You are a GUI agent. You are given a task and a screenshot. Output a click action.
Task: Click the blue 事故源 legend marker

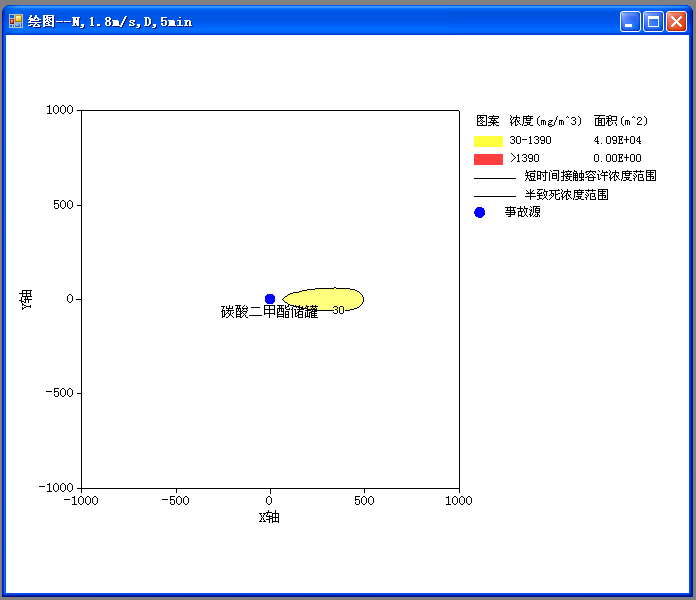479,212
